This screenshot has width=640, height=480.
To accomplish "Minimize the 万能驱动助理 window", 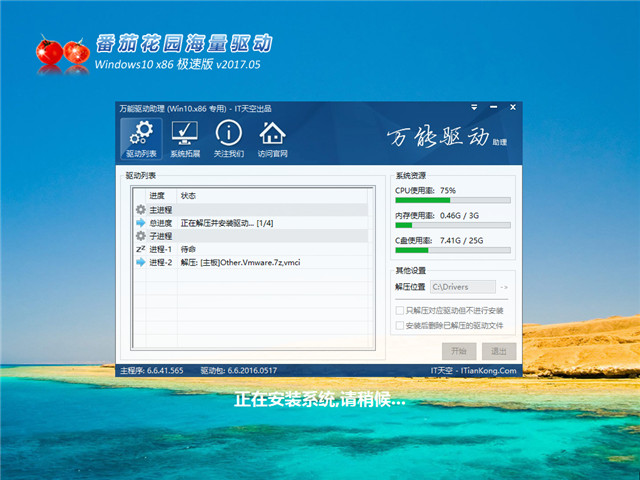I will point(493,107).
